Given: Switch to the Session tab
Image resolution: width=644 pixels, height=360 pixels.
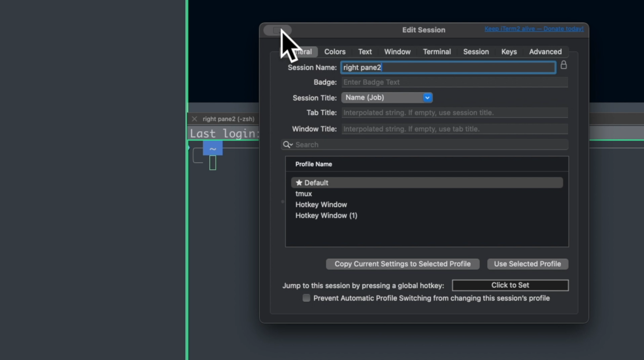Looking at the screenshot, I should tap(476, 52).
